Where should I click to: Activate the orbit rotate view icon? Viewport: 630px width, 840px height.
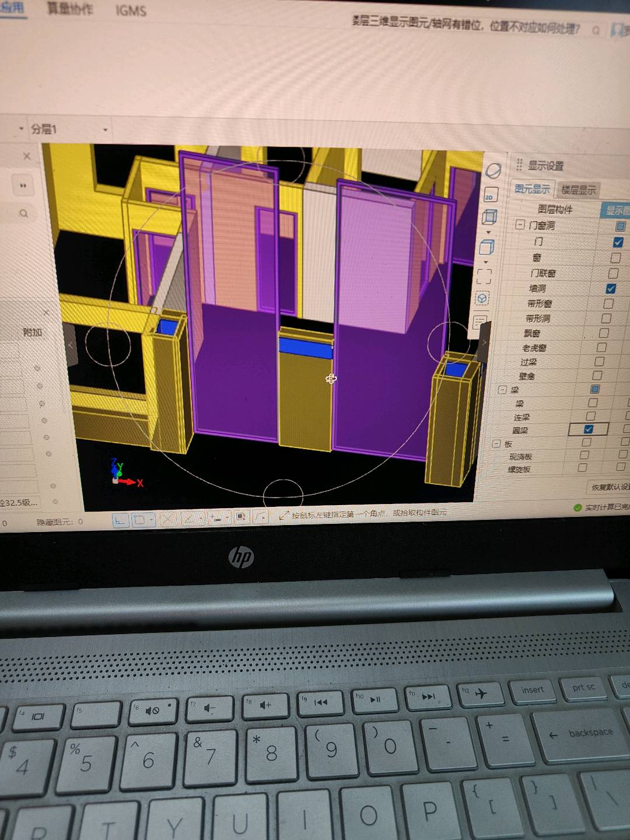pyautogui.click(x=493, y=171)
